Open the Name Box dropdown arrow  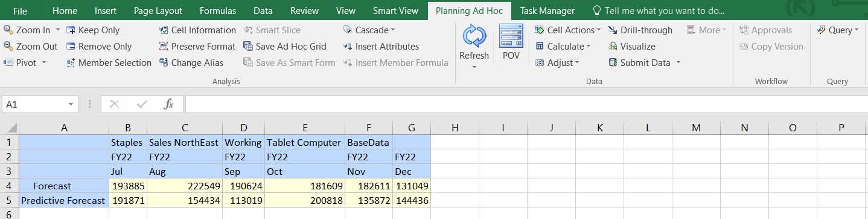click(x=71, y=104)
